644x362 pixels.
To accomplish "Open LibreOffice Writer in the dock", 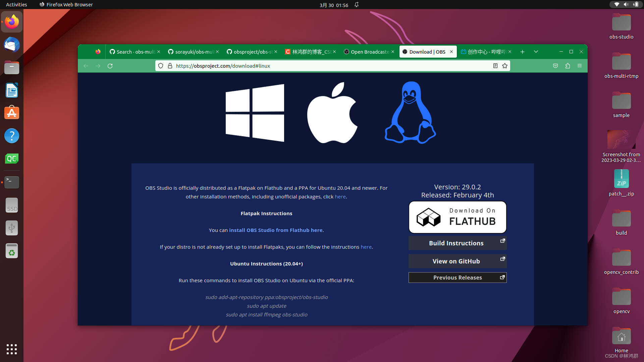I will (12, 90).
